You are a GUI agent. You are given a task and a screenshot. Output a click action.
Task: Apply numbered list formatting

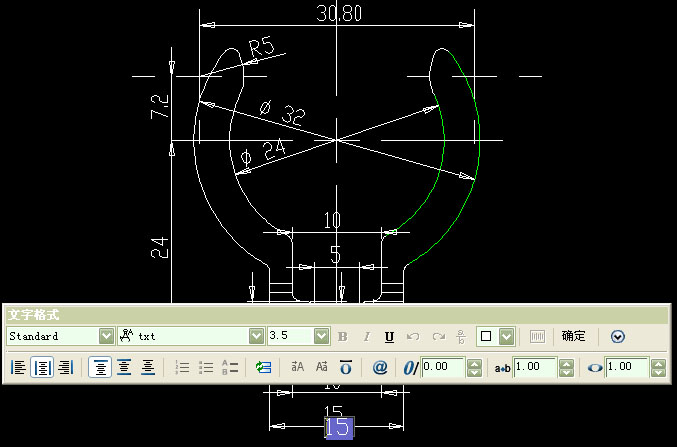coord(182,368)
